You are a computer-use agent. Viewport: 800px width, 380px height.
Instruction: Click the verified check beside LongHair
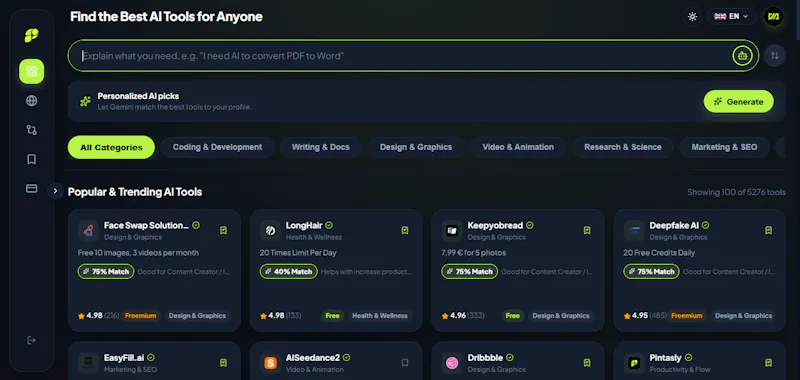point(329,225)
